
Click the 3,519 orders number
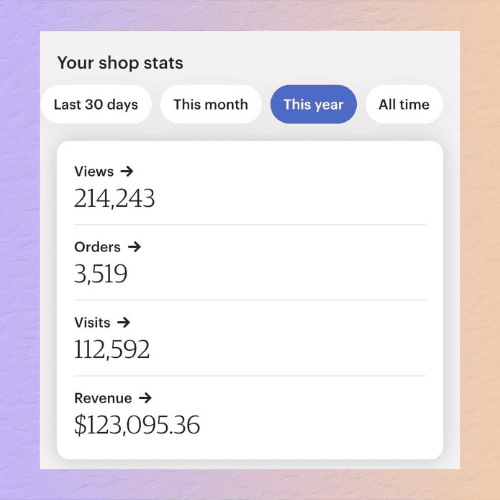101,274
